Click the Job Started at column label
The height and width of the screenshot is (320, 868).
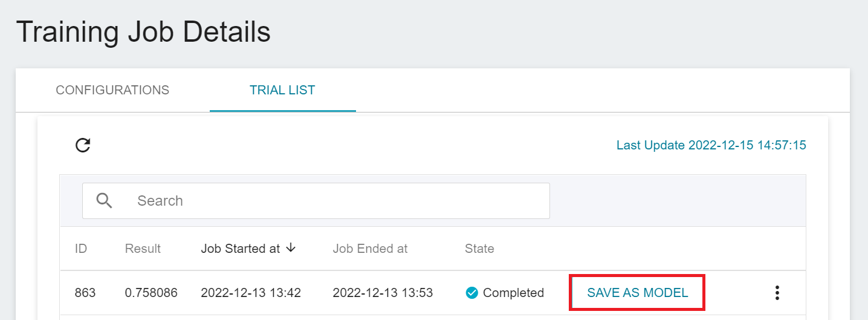pos(240,249)
